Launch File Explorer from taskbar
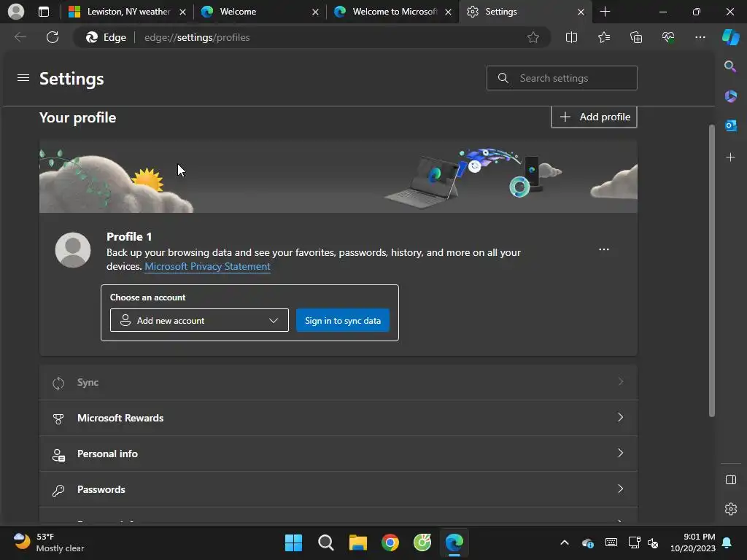 [357, 542]
